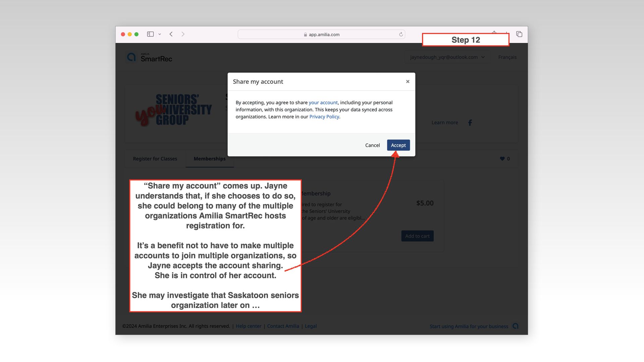
Task: Switch language to Français
Action: point(507,57)
